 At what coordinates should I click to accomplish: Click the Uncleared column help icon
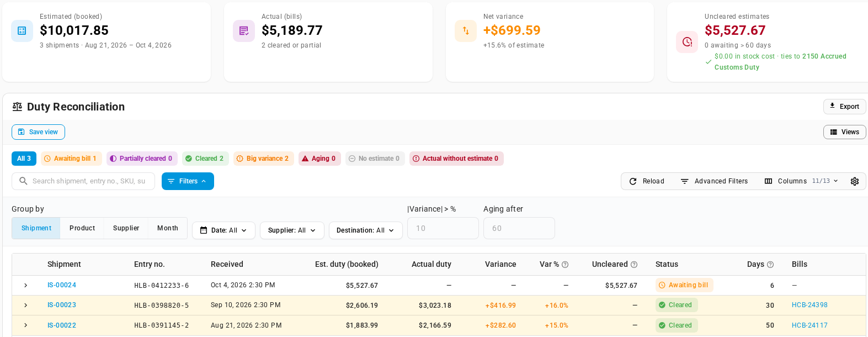pos(634,265)
